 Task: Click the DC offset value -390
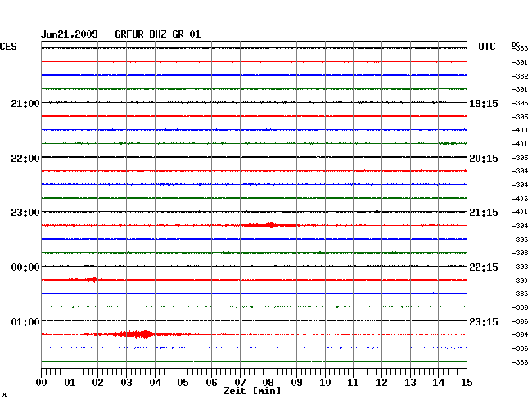pos(520,281)
